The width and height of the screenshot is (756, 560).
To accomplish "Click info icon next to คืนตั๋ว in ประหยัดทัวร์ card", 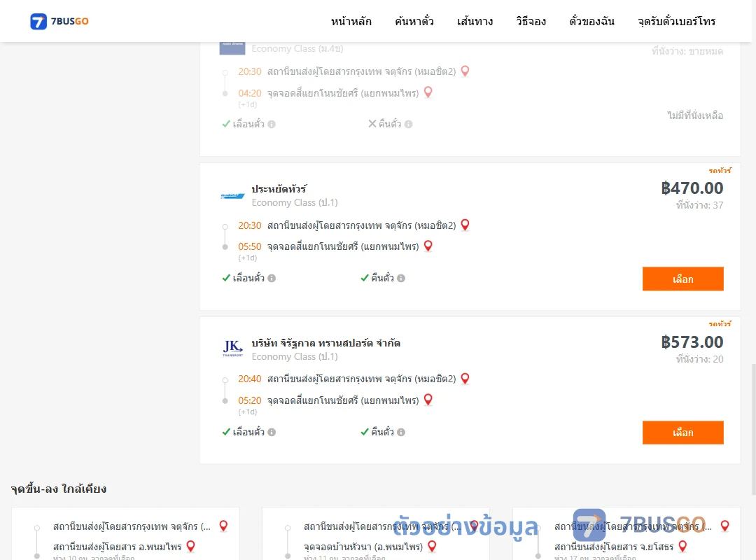I will coord(401,279).
